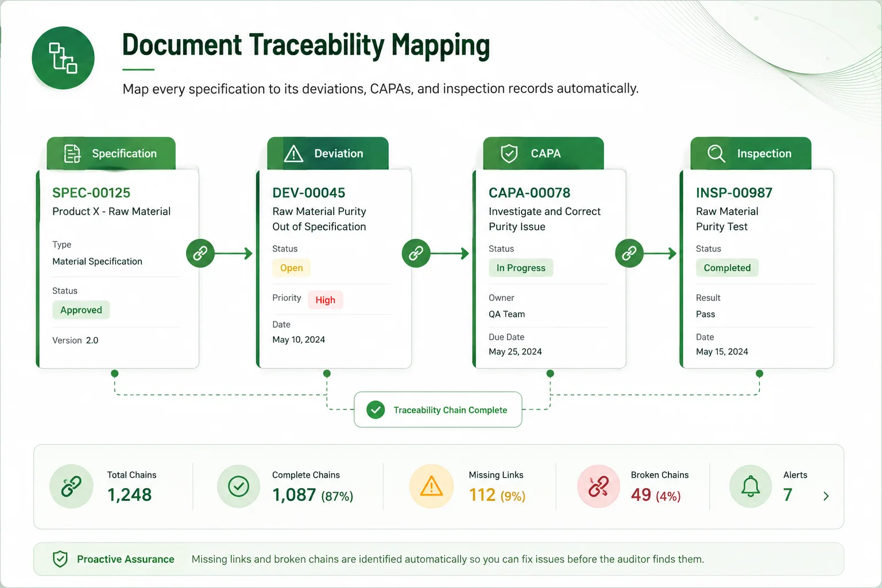Open DEV-00045 deviation link
Screen dimensions: 882x588
[x=309, y=192]
